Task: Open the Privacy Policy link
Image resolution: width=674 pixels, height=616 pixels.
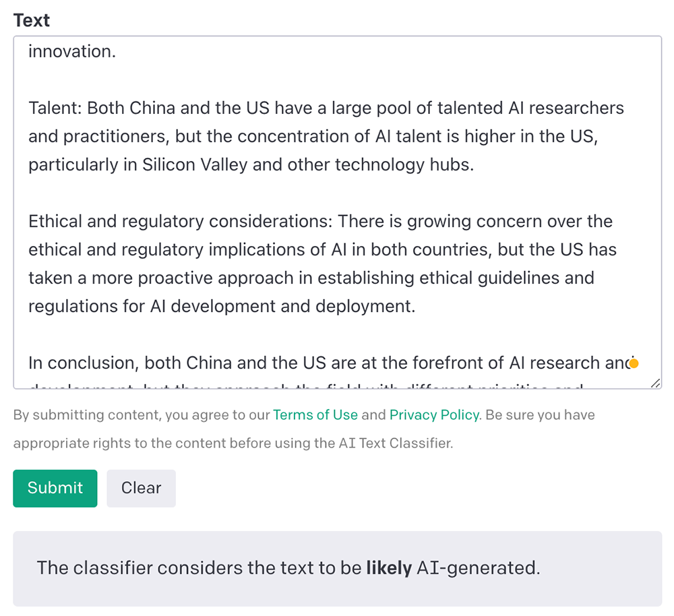Action: coord(434,414)
